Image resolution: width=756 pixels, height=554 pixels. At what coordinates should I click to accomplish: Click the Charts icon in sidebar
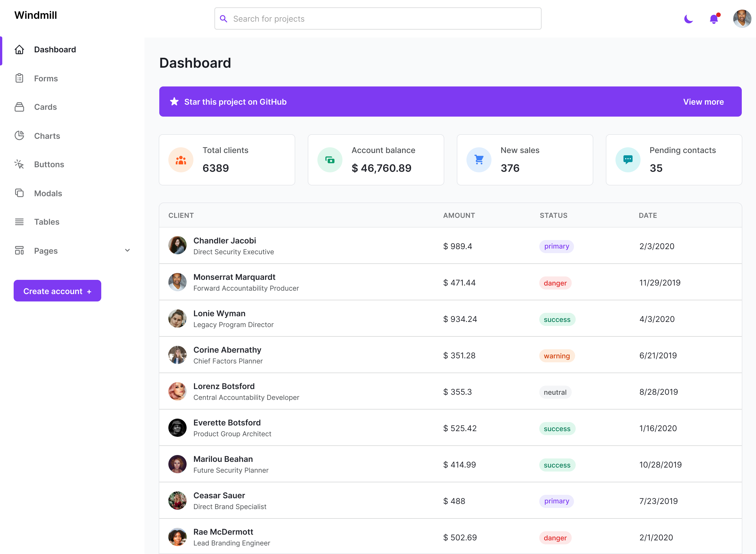pos(19,136)
